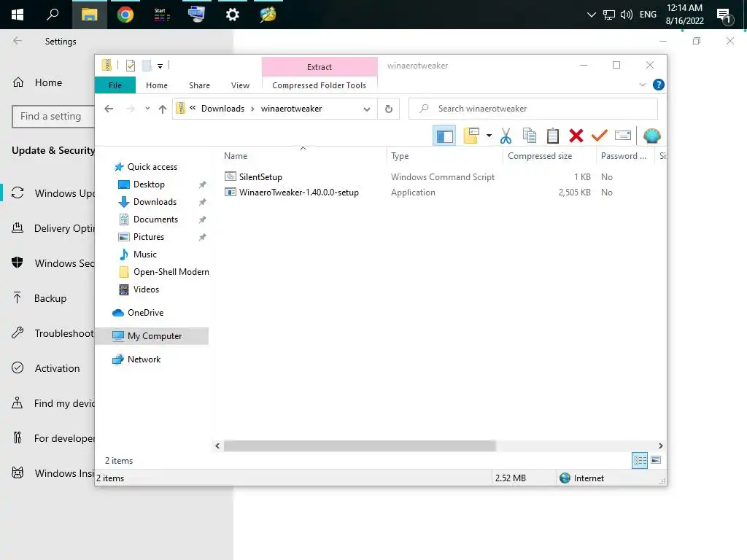This screenshot has height=560, width=747.
Task: Click the shell globe toolbar icon
Action: 651,136
